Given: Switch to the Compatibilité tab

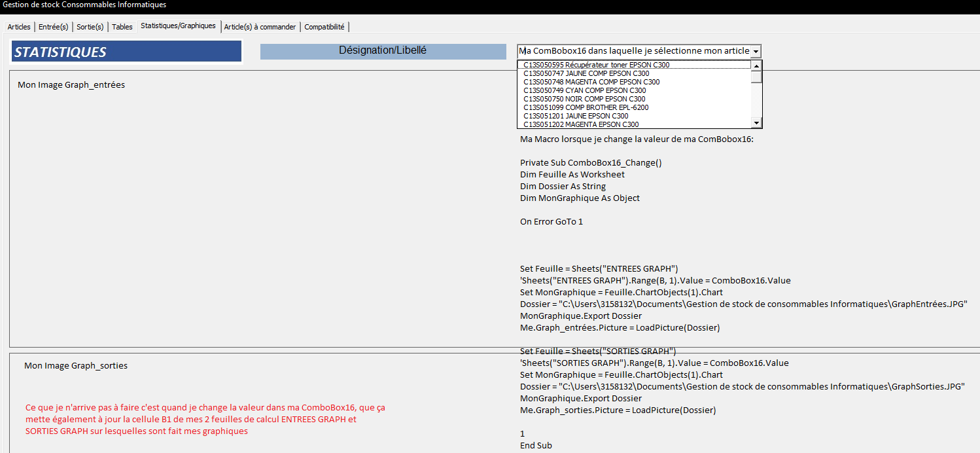Looking at the screenshot, I should click(324, 27).
